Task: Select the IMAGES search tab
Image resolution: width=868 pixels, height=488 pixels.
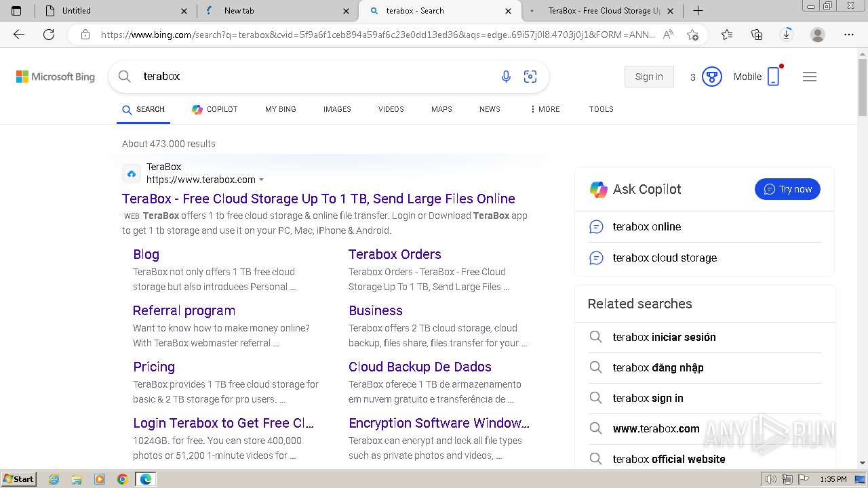Action: (x=337, y=109)
